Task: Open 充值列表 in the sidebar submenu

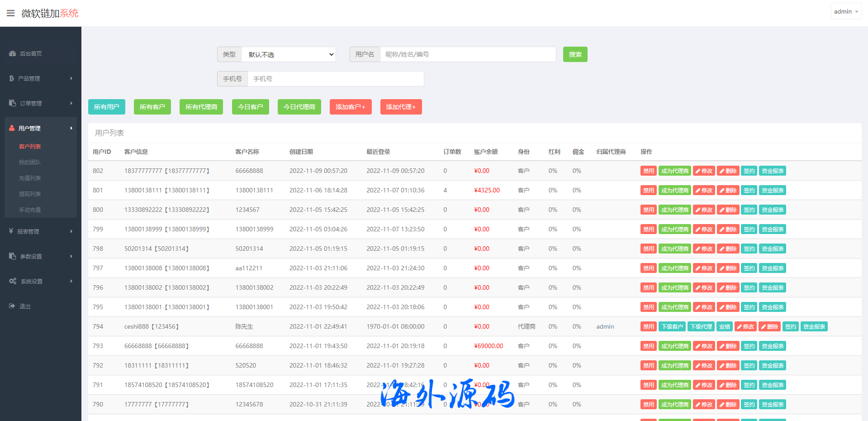Action: (x=30, y=178)
